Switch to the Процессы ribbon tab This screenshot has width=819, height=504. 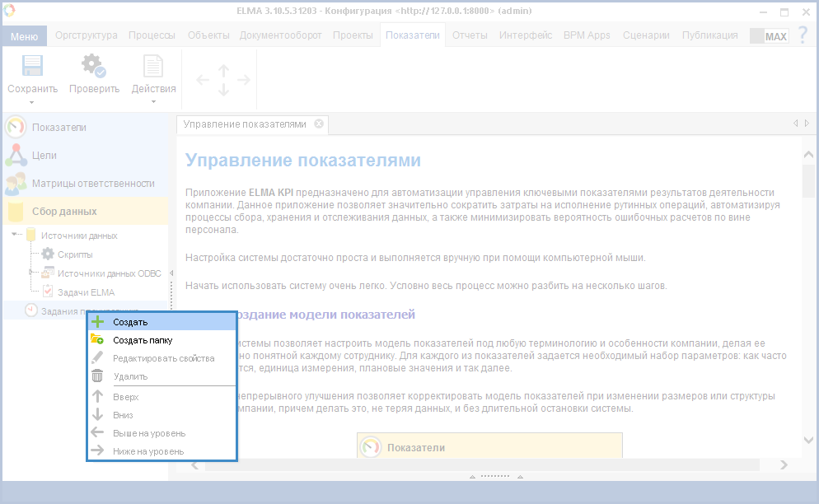[x=152, y=35]
